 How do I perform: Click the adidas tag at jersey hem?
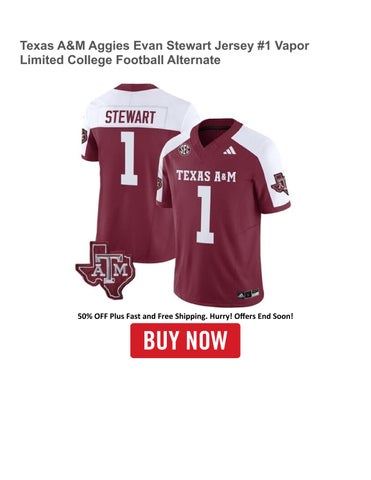(248, 294)
